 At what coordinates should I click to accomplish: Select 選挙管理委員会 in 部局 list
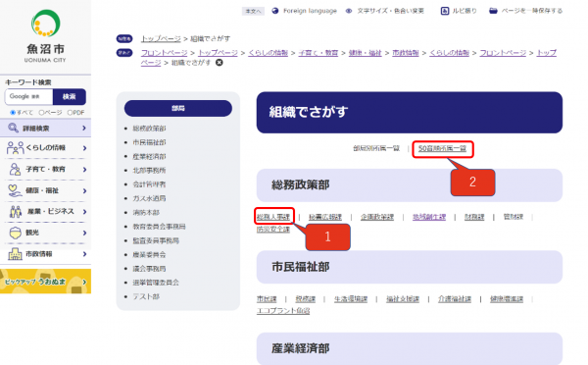[156, 283]
